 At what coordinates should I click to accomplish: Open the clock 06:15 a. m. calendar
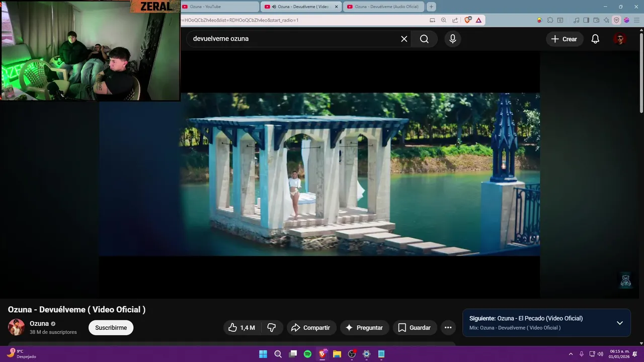point(619,354)
